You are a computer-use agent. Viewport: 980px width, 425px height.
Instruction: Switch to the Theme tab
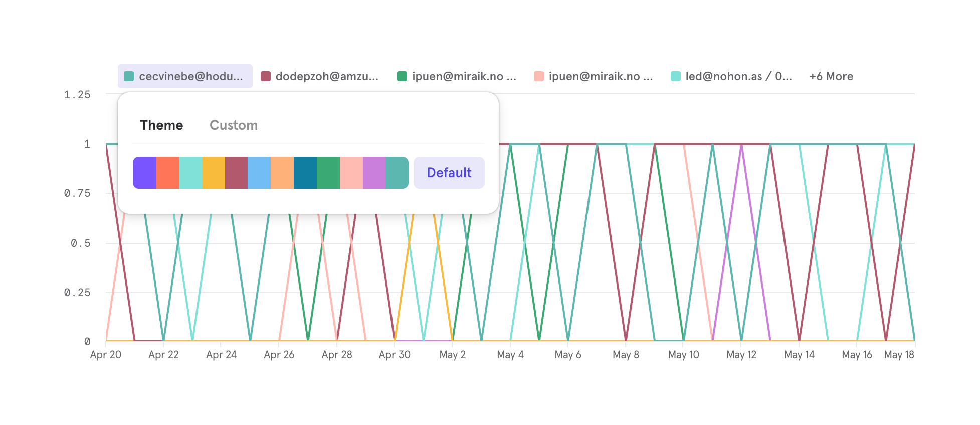(161, 125)
